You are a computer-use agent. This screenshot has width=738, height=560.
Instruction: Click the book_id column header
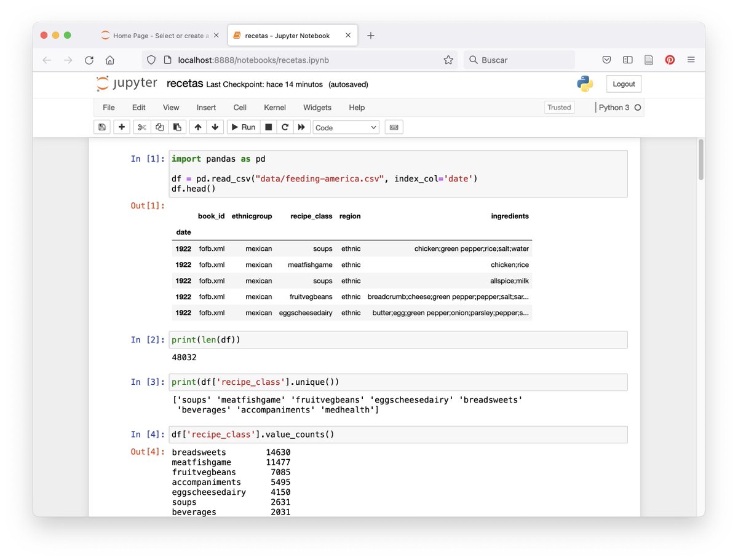tap(211, 216)
